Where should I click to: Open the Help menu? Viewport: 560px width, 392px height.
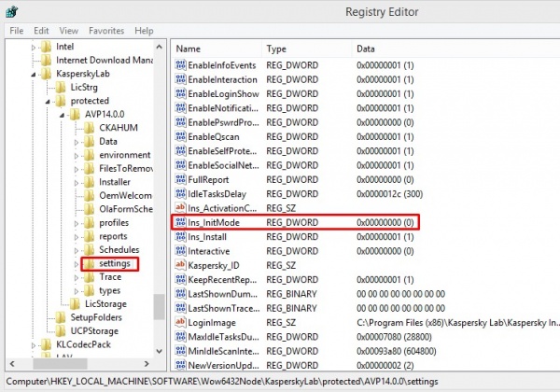coord(144,31)
